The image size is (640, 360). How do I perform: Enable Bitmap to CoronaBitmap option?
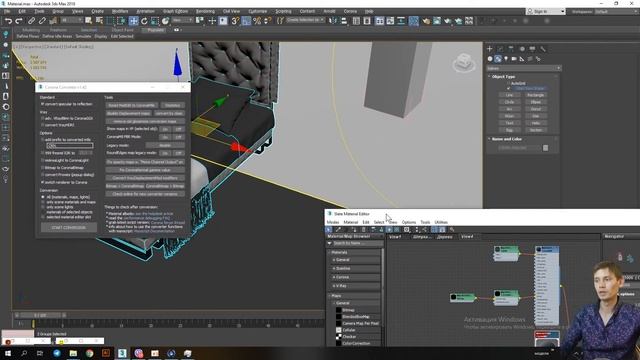pyautogui.click(x=42, y=167)
